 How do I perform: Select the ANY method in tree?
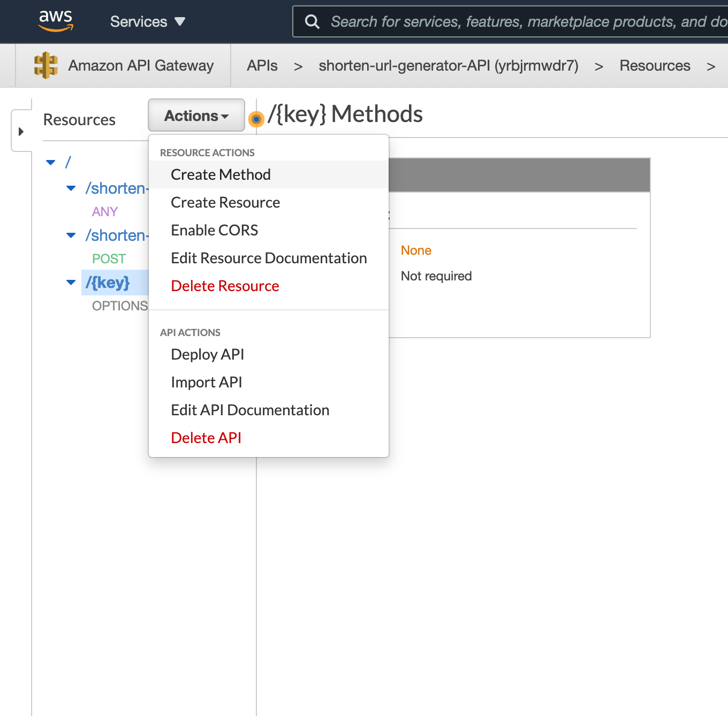[105, 212]
